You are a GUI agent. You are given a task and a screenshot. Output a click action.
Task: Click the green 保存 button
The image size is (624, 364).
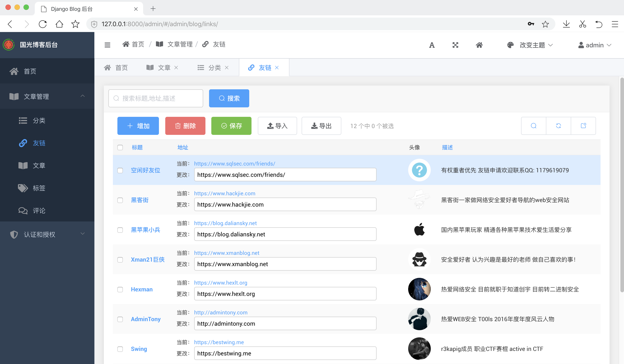click(x=231, y=126)
